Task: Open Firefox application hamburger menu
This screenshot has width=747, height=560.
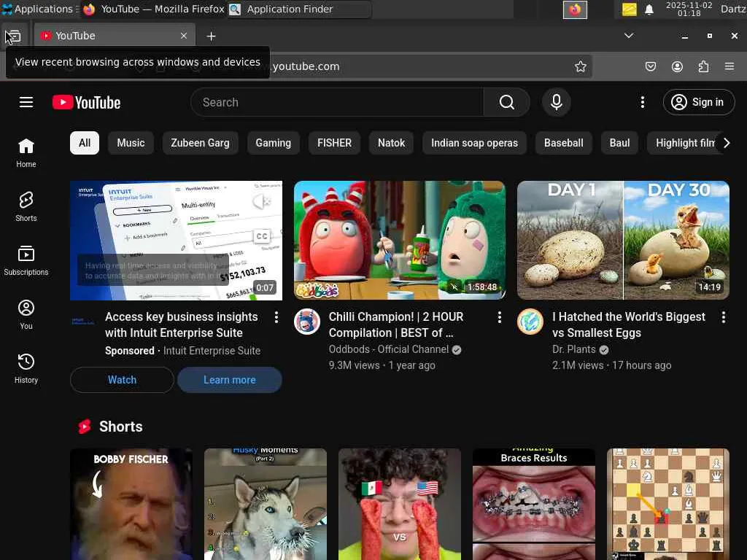Action: coord(729,66)
